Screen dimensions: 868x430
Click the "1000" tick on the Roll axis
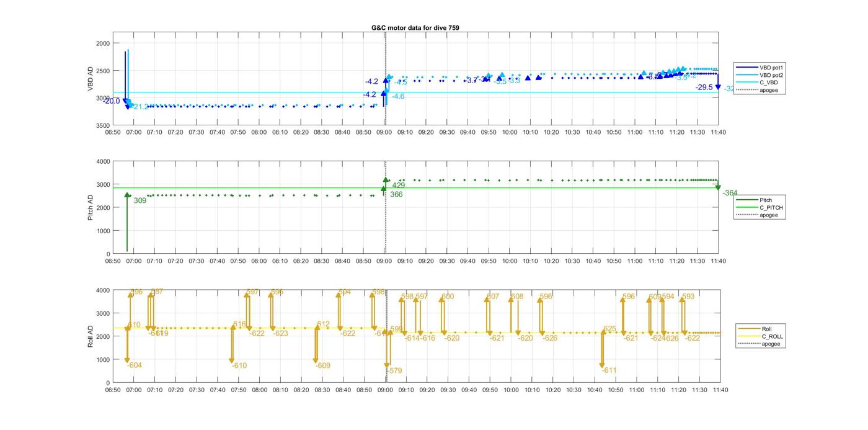[x=103, y=360]
